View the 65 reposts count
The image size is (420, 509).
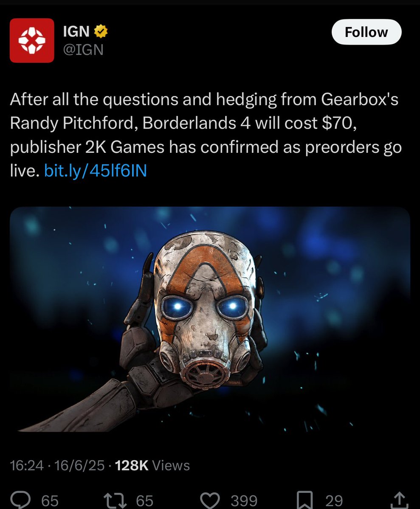(144, 501)
